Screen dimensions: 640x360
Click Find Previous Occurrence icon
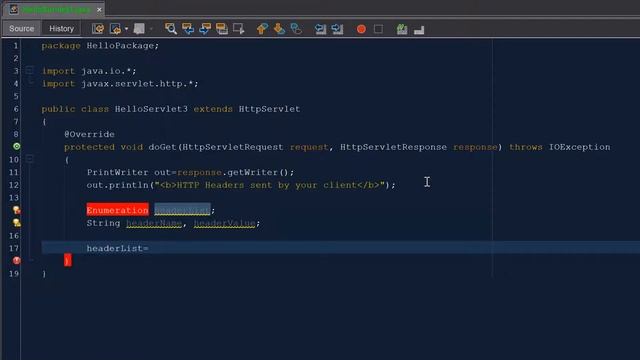188,29
